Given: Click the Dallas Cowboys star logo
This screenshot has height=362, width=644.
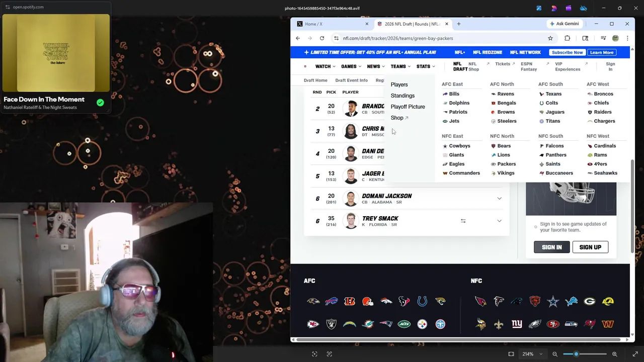Looking at the screenshot, I should pos(553,301).
